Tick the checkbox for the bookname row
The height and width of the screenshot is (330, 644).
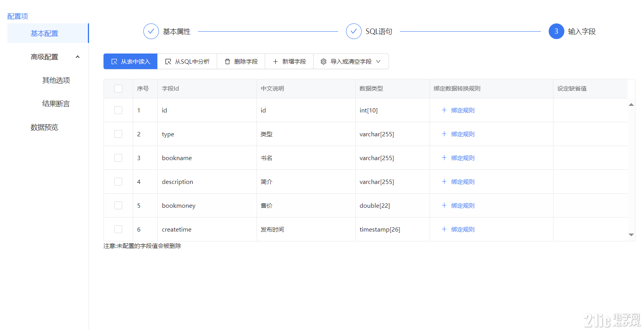[118, 158]
